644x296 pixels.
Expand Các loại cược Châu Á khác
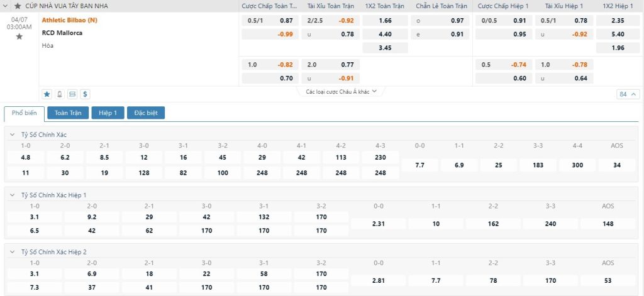coord(341,91)
